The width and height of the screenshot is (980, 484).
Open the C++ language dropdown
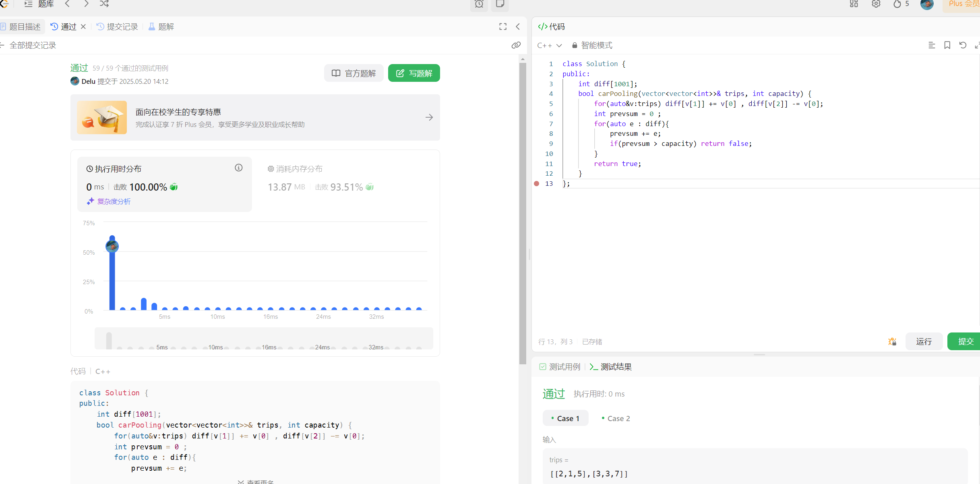coord(549,46)
